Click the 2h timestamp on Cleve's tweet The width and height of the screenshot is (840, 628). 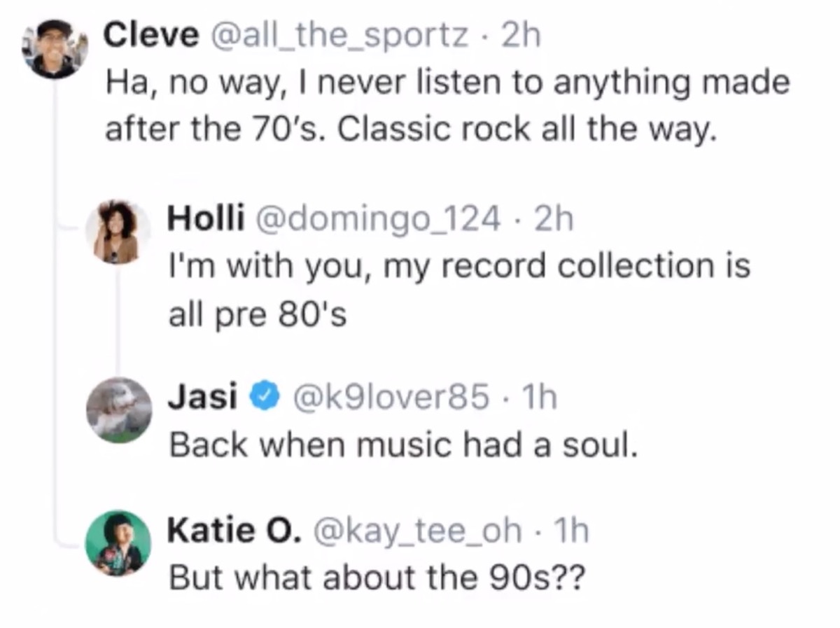tap(521, 35)
